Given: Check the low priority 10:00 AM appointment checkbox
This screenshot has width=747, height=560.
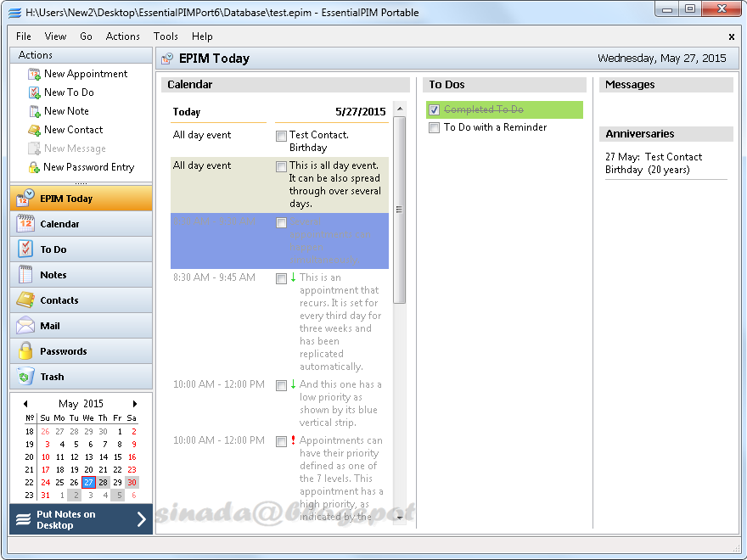Looking at the screenshot, I should (x=281, y=385).
